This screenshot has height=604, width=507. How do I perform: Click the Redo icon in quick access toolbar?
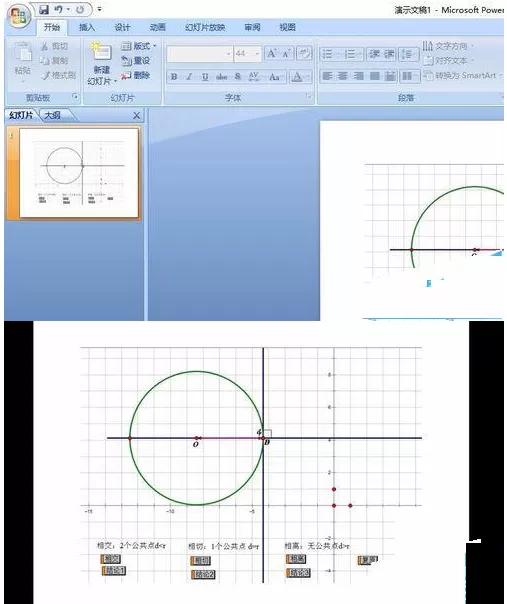80,10
